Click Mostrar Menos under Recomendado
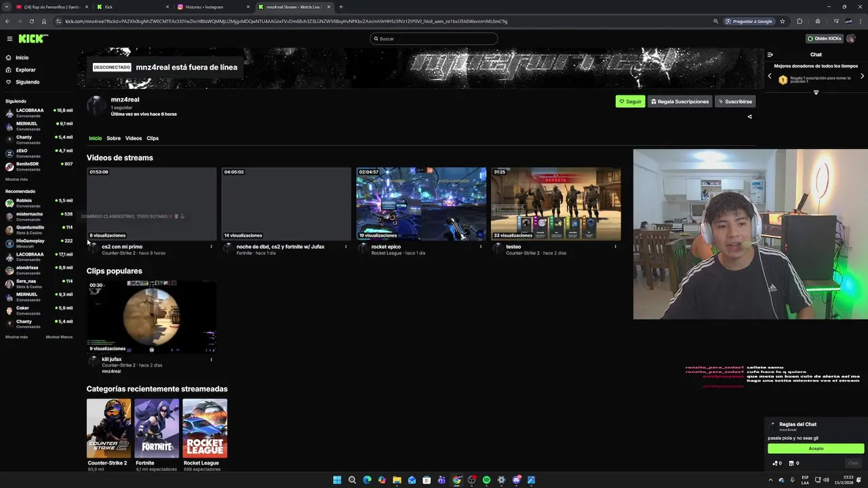 [x=59, y=337]
